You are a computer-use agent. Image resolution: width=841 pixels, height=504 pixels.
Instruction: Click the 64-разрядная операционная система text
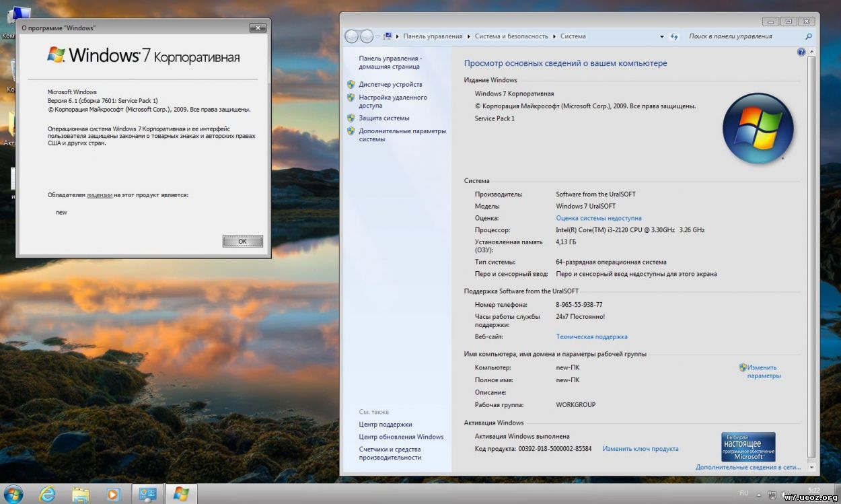click(x=611, y=262)
